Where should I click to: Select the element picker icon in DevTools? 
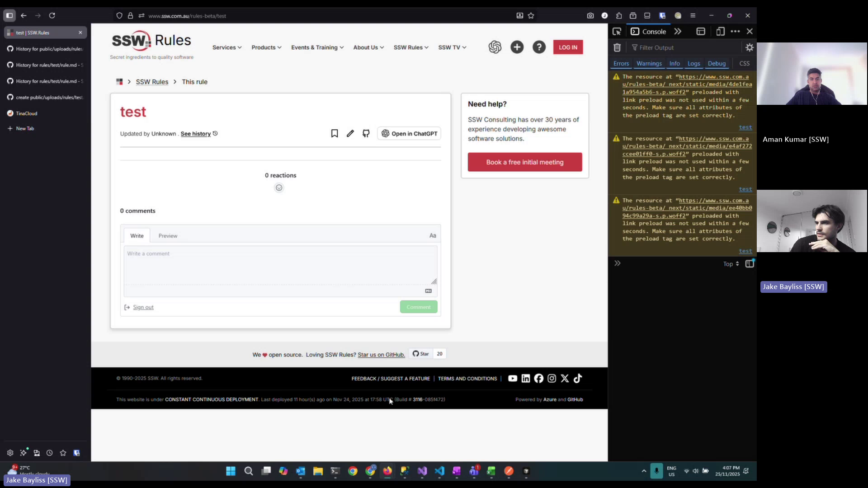click(x=617, y=31)
